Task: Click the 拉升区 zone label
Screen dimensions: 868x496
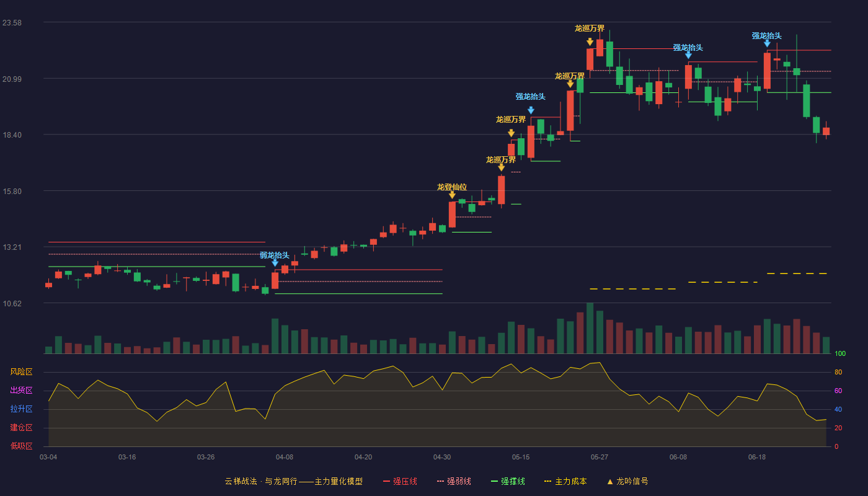Action: pyautogui.click(x=22, y=409)
